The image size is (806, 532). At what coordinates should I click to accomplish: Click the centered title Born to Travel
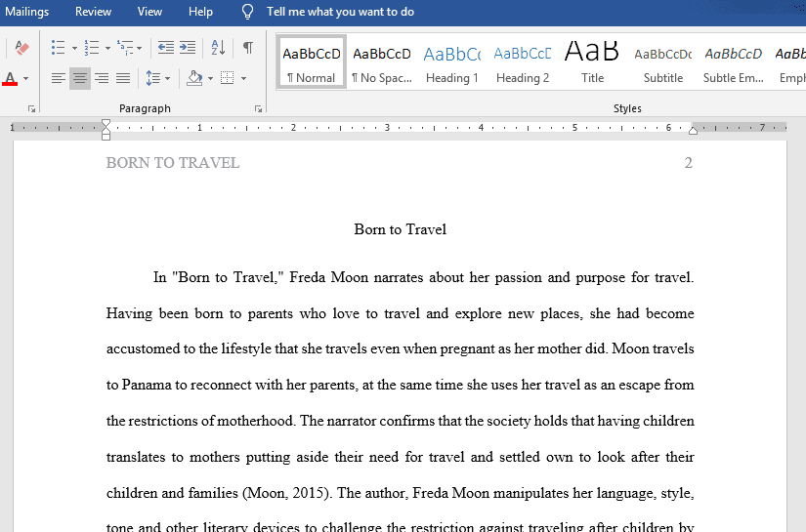400,229
